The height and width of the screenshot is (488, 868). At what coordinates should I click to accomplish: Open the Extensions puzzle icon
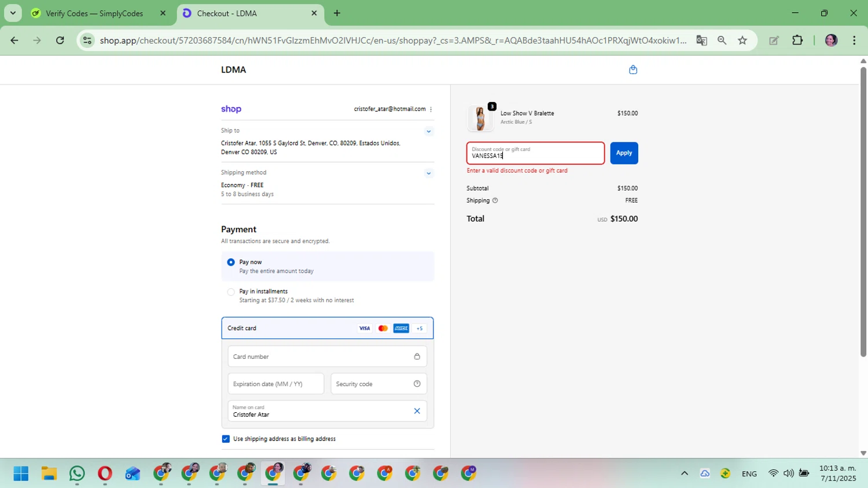(x=797, y=40)
